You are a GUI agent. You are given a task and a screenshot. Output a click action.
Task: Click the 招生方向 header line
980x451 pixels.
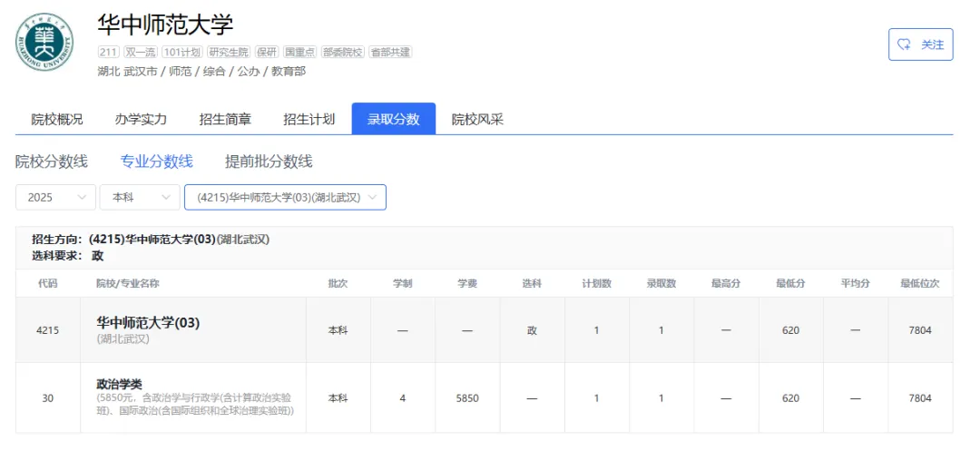pos(151,240)
